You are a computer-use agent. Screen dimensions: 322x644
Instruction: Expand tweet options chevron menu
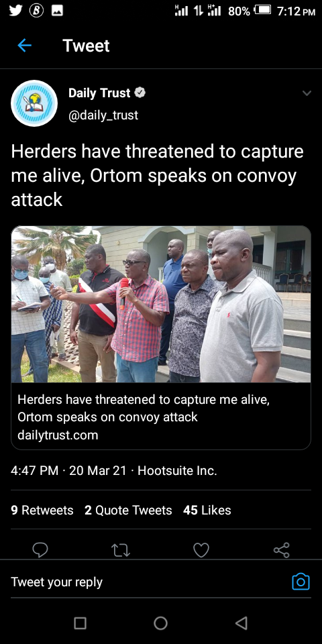[x=307, y=93]
